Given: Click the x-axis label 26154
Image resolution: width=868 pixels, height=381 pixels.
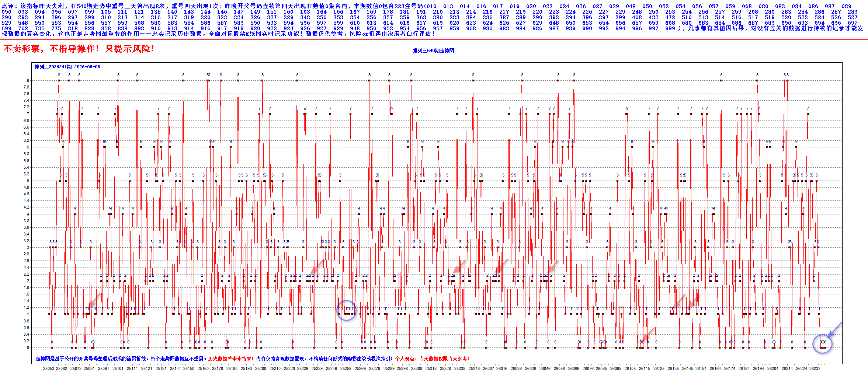Looking at the screenshot, I should [701, 368].
